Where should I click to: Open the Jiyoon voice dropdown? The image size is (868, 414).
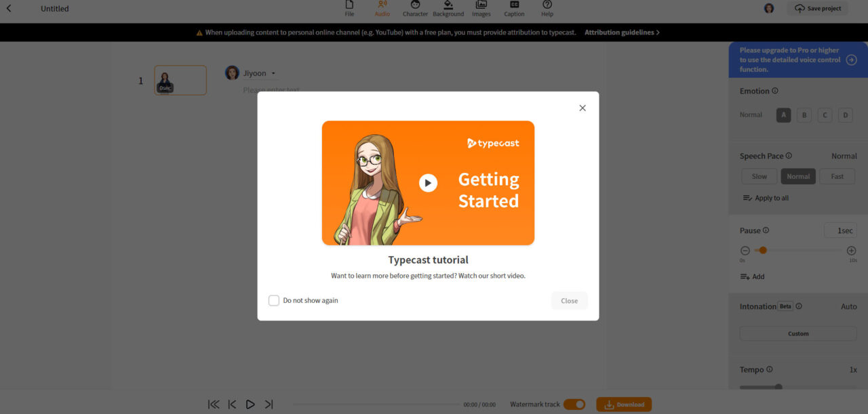pyautogui.click(x=273, y=73)
